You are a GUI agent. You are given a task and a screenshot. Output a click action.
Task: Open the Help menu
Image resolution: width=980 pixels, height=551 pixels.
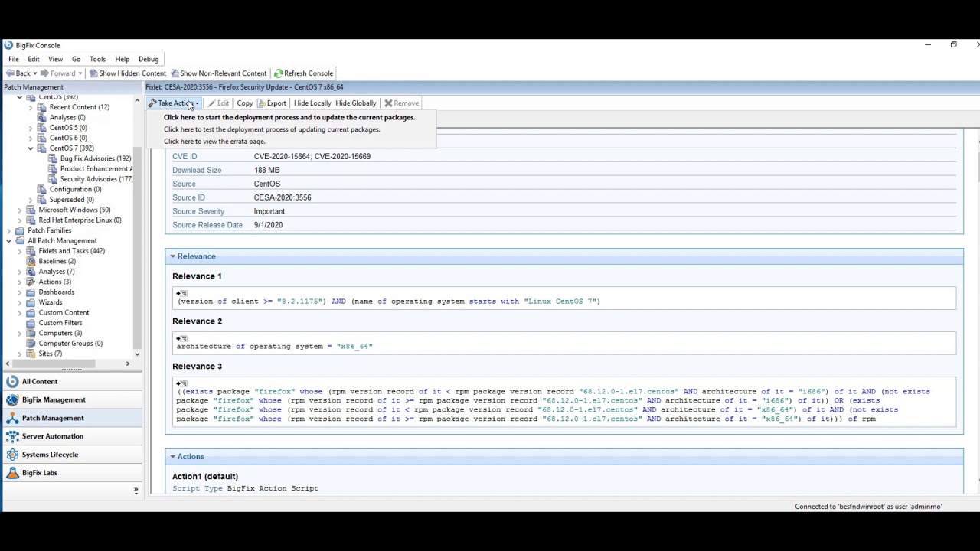click(122, 59)
